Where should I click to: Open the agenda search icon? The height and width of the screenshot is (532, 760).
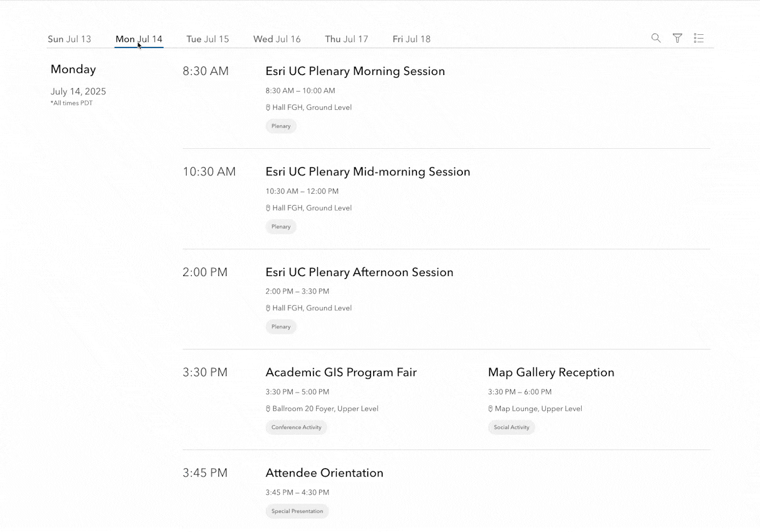656,38
